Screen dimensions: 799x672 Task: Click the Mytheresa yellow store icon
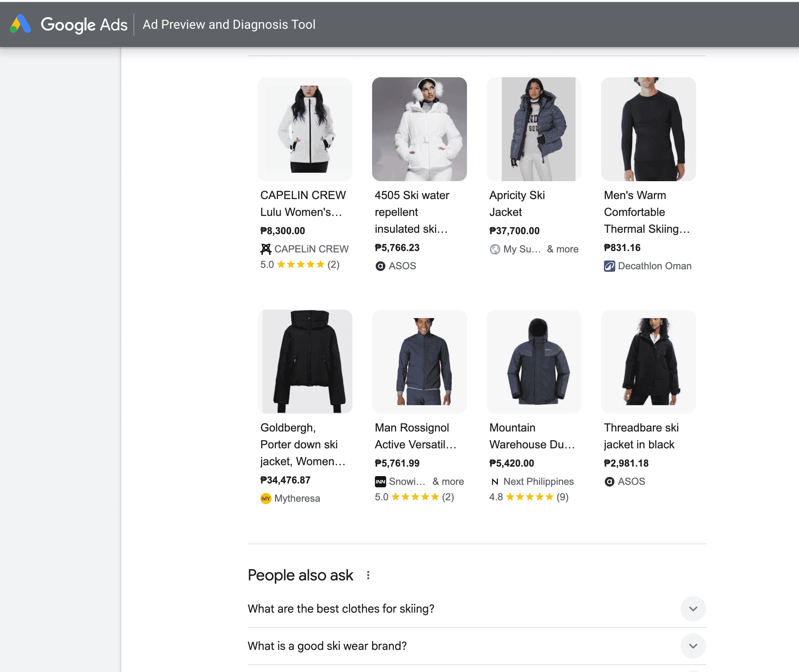tap(266, 498)
